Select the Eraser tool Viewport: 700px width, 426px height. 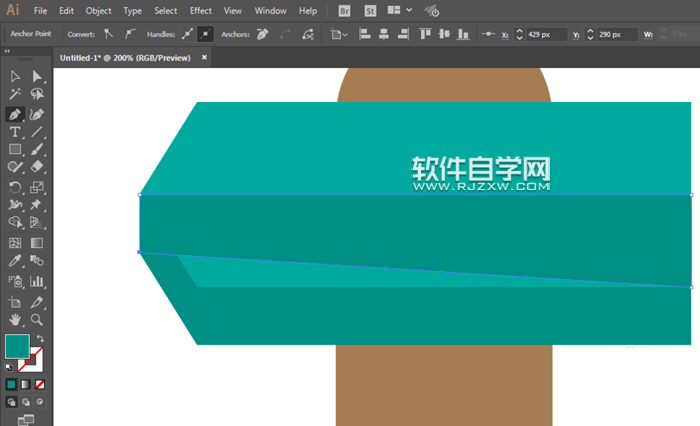(37, 167)
